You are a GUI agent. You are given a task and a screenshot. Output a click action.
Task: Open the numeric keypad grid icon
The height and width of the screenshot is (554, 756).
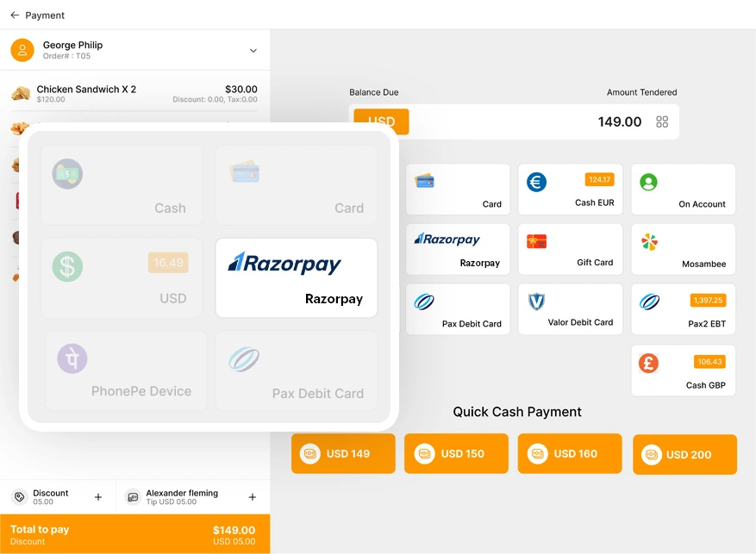tap(662, 121)
